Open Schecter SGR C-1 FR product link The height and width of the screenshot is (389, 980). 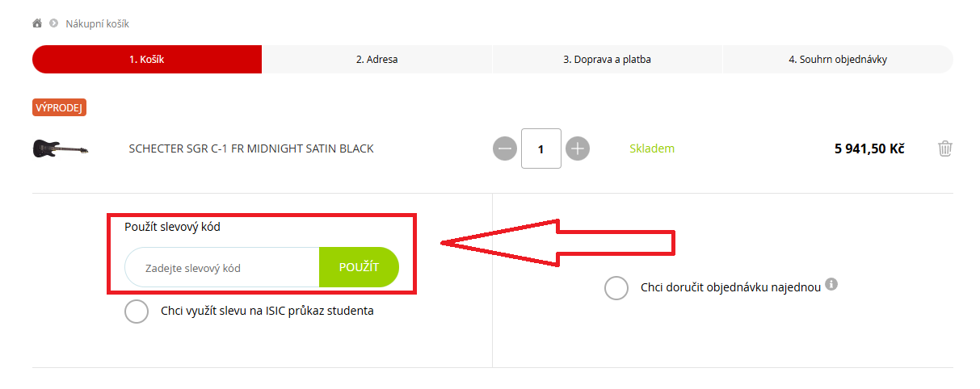click(251, 148)
